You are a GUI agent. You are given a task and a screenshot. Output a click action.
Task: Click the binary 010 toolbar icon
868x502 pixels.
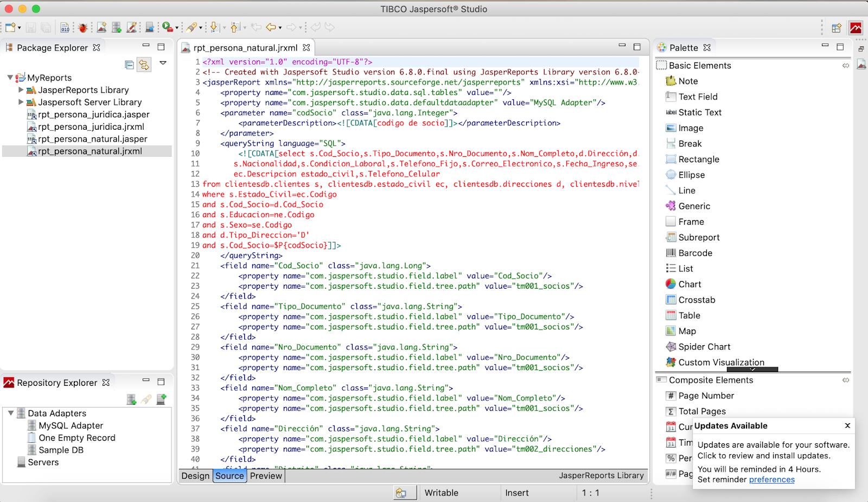[65, 28]
